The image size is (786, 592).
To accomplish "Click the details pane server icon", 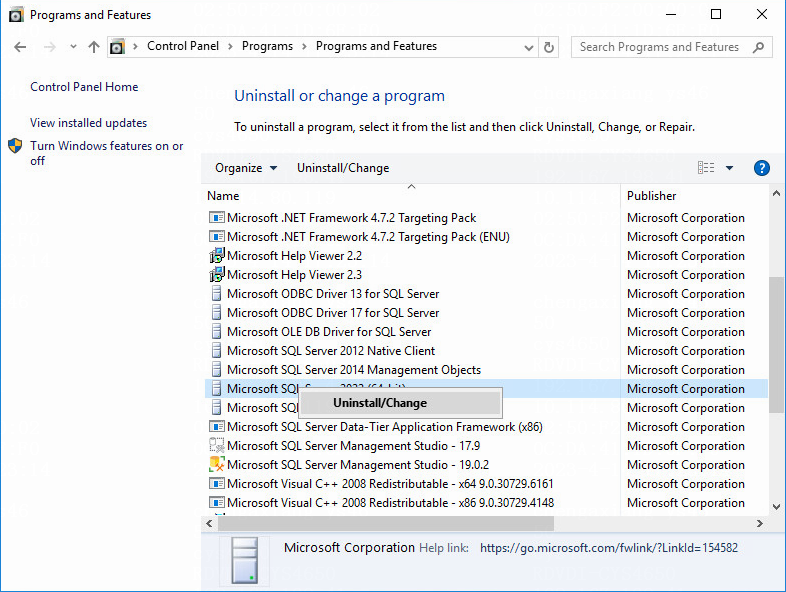I will tap(245, 561).
